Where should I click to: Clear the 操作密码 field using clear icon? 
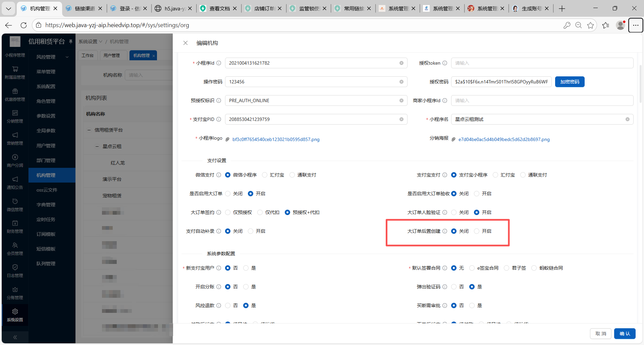click(401, 82)
